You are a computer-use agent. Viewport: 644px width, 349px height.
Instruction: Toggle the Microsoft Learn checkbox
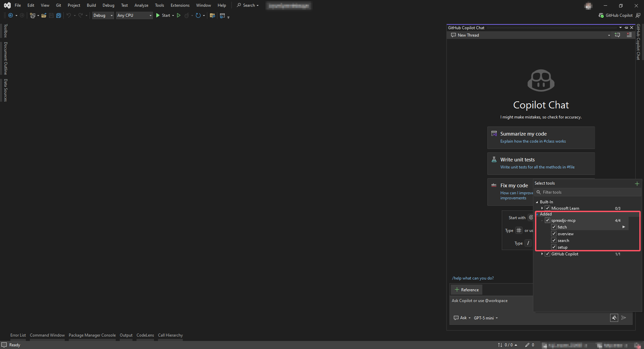548,208
